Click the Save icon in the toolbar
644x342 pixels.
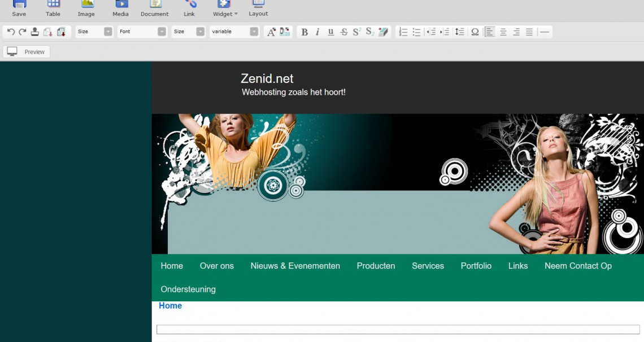(x=19, y=8)
